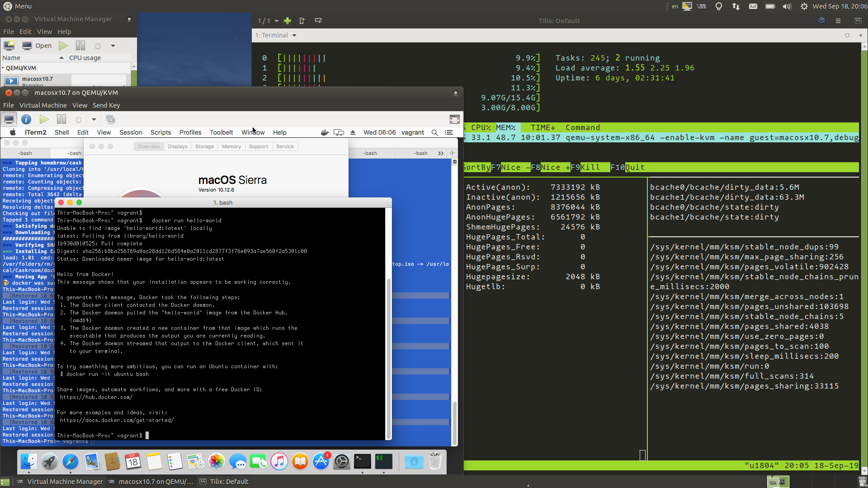Screen dimensions: 868x488
Task: Click the power button in the macosx10.7 window
Action: [79, 119]
